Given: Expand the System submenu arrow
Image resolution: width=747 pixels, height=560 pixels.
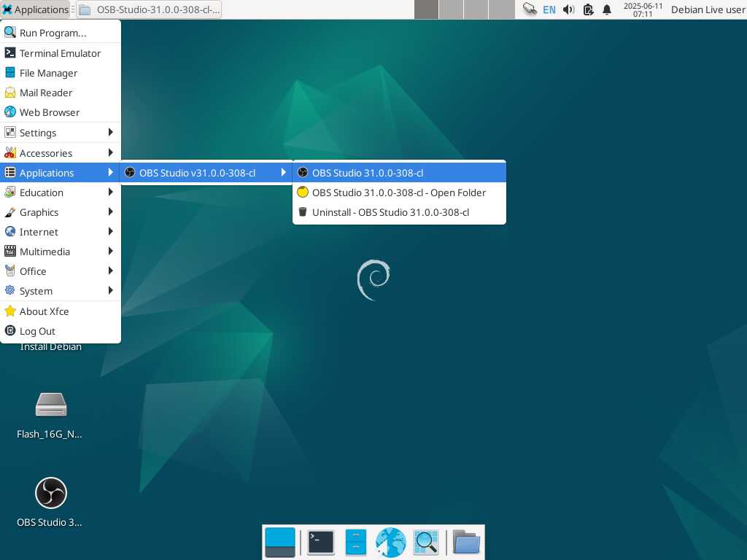Looking at the screenshot, I should pos(111,290).
